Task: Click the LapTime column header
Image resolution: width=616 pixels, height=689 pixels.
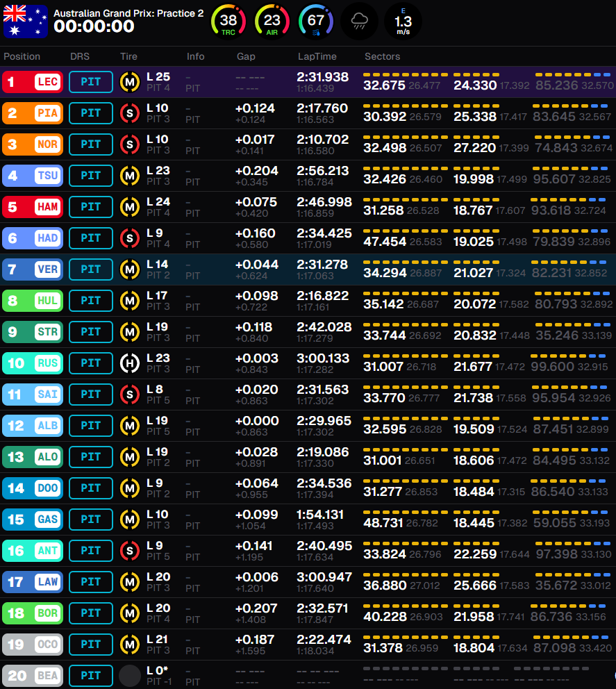Action: point(317,56)
